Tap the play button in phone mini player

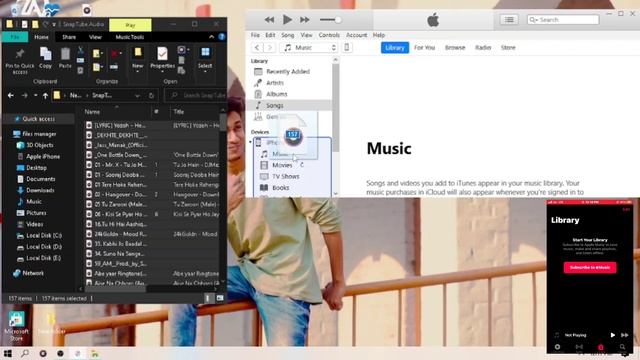click(613, 335)
